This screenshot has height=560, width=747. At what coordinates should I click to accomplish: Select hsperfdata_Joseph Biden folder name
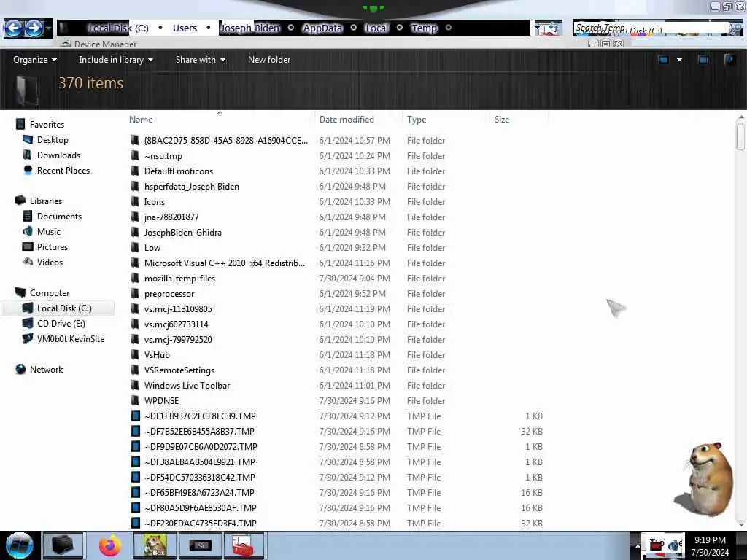coord(192,187)
